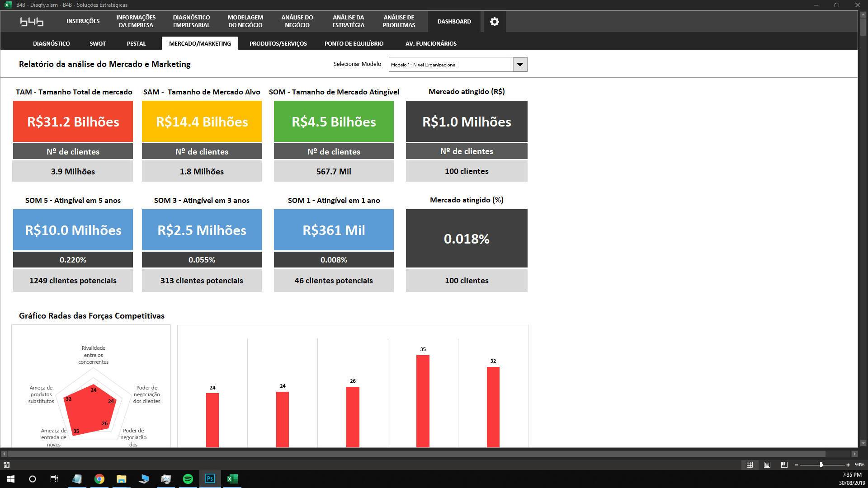Click horizontal scrollbar left arrow

(x=4, y=454)
